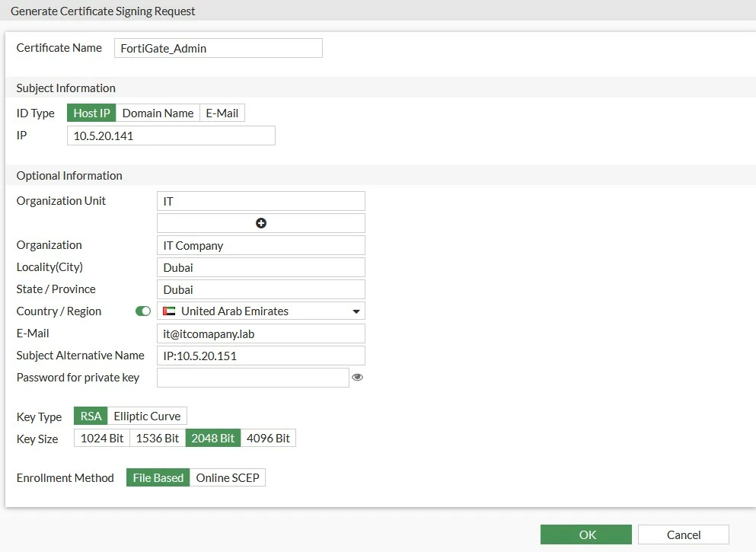
Task: Edit the State / Province field
Action: 261,290
